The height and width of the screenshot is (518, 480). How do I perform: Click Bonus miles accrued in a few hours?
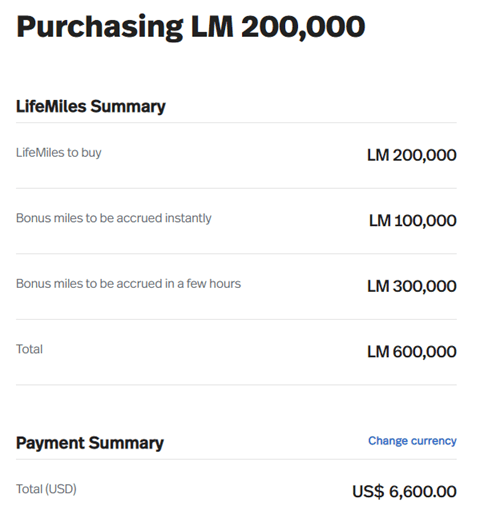point(128,284)
